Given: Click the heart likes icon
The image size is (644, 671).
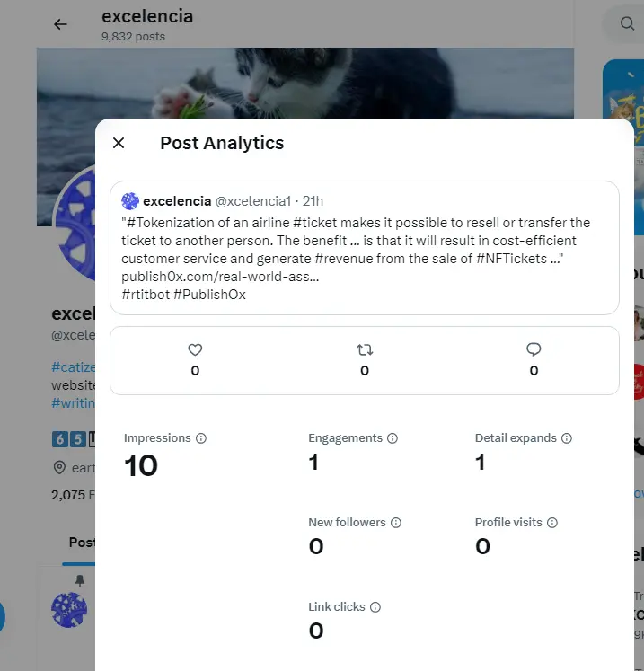Looking at the screenshot, I should 195,349.
